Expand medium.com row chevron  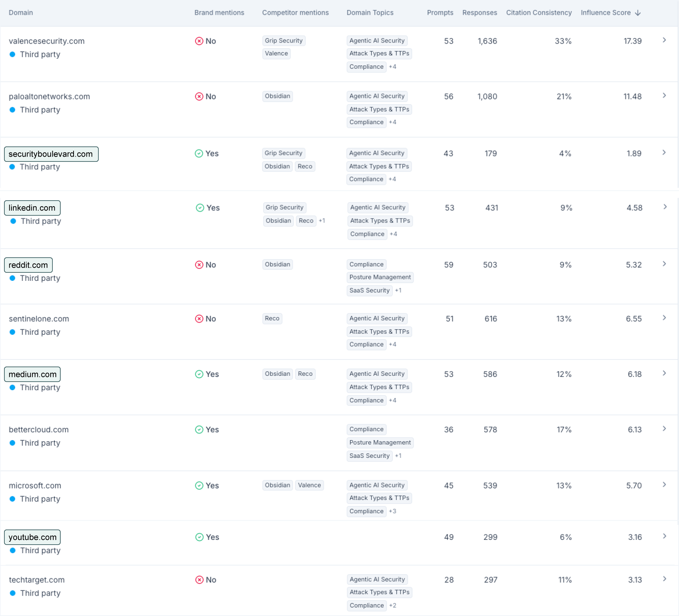pyautogui.click(x=664, y=373)
